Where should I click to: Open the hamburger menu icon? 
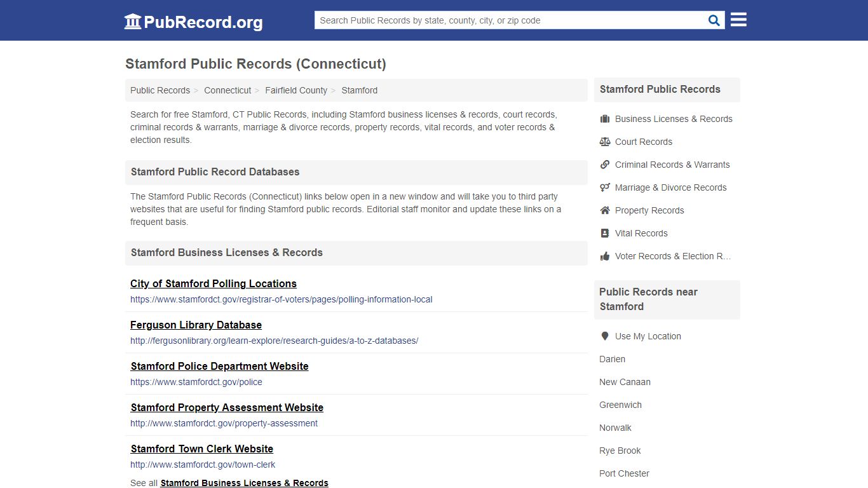(738, 20)
